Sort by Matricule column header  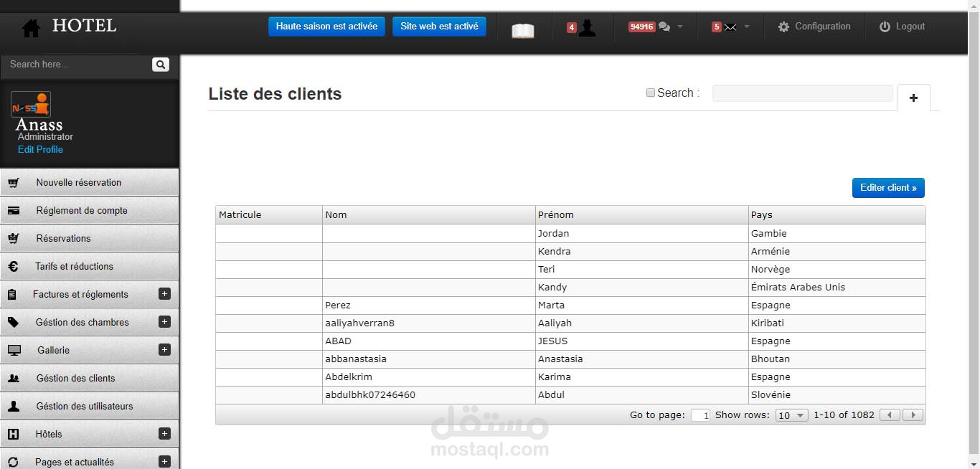[x=269, y=214]
